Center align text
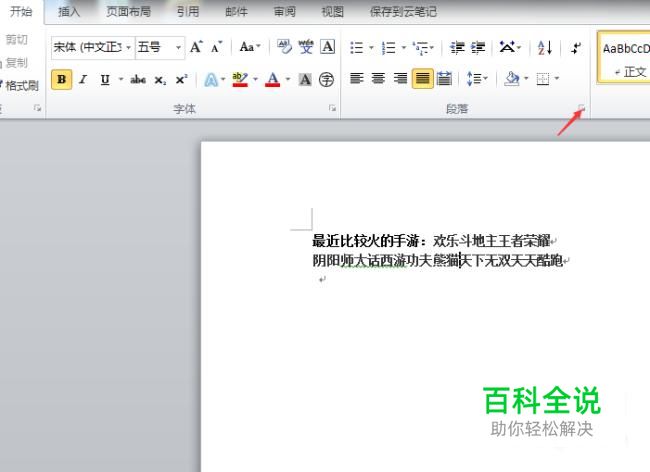The height and width of the screenshot is (472, 650). [x=378, y=78]
